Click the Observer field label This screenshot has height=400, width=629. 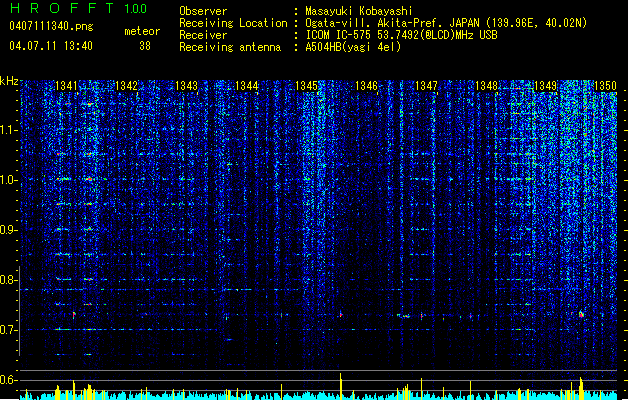(203, 11)
